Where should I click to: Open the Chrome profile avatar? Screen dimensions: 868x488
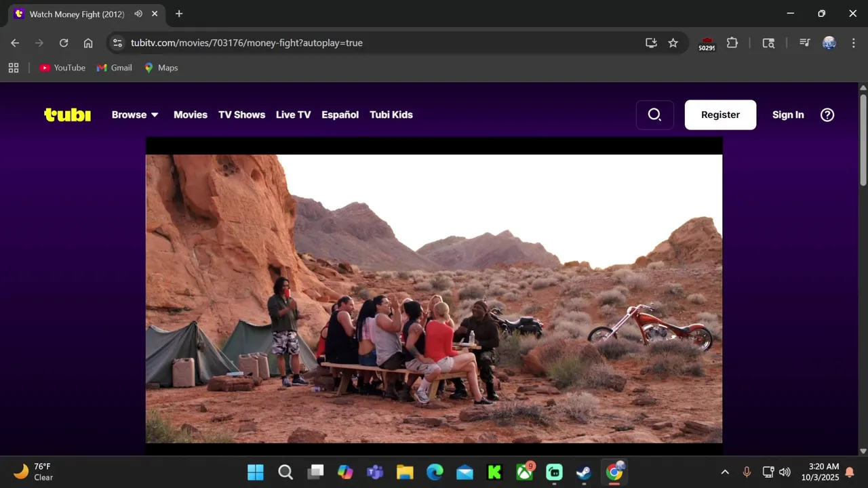(829, 43)
